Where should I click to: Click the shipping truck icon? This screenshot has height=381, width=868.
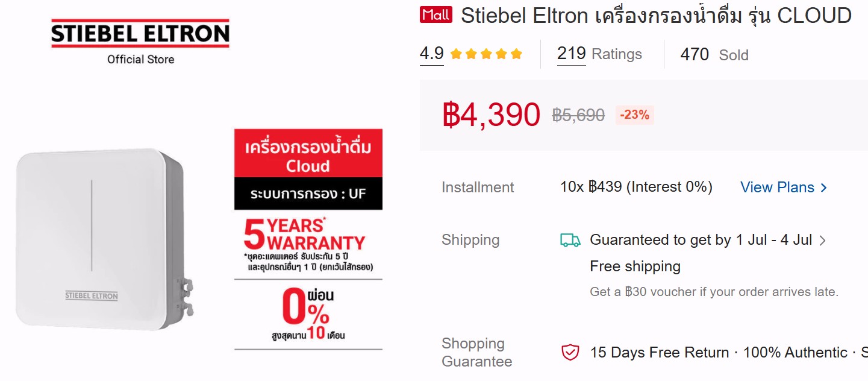coord(570,241)
